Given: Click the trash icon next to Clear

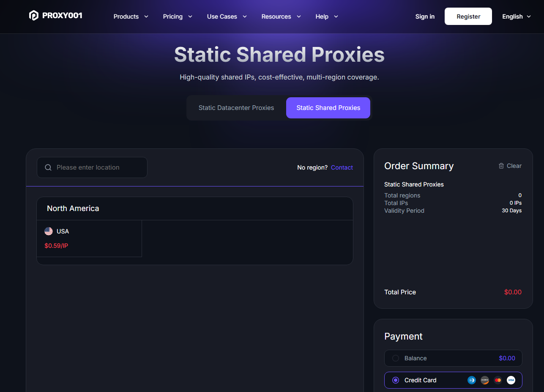Looking at the screenshot, I should pos(501,166).
